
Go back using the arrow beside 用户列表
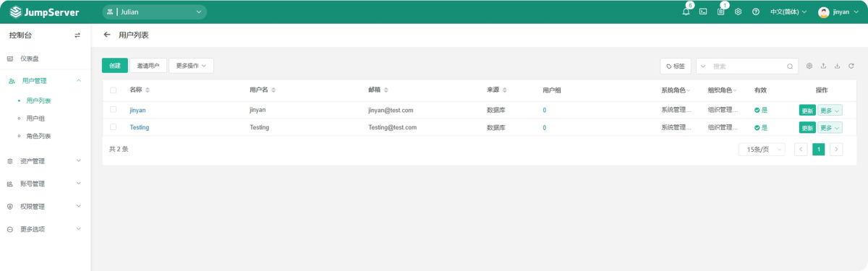(107, 35)
